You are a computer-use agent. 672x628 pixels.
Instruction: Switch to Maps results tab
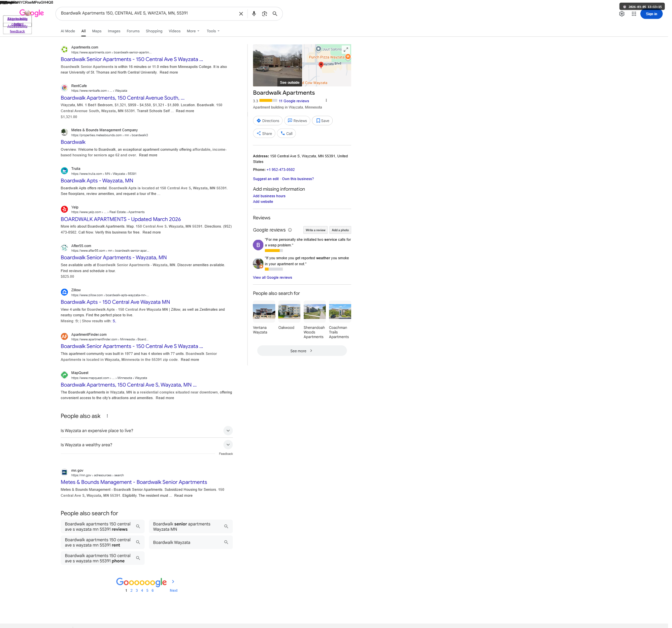click(97, 31)
